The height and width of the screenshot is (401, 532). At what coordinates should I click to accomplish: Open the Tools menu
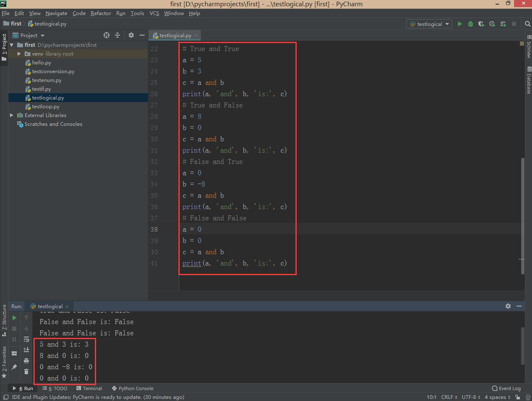137,13
